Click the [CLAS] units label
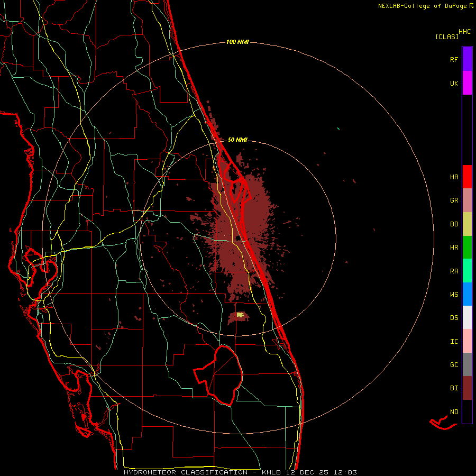Image resolution: width=476 pixels, height=476 pixels. [x=447, y=37]
